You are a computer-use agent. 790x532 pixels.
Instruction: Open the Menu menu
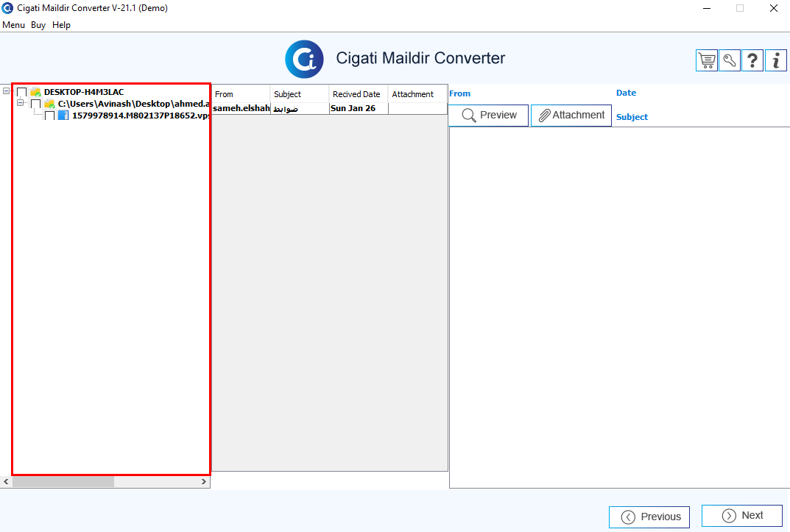click(x=13, y=25)
